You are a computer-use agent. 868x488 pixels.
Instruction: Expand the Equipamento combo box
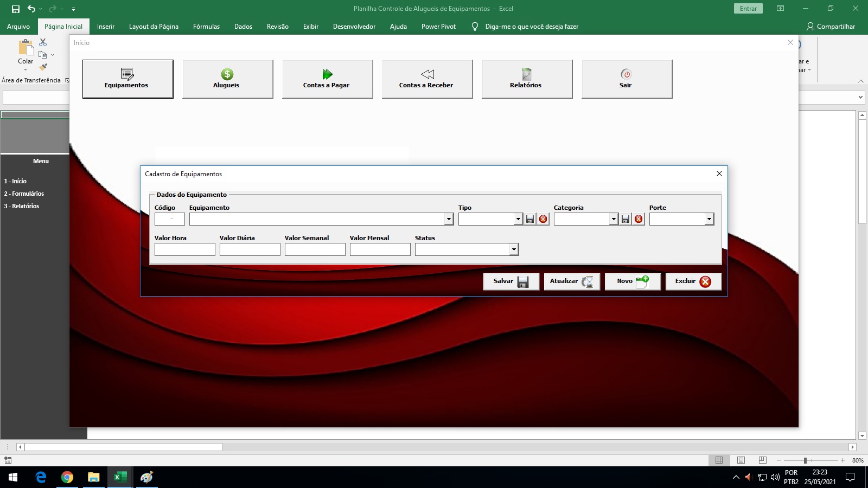[449, 219]
